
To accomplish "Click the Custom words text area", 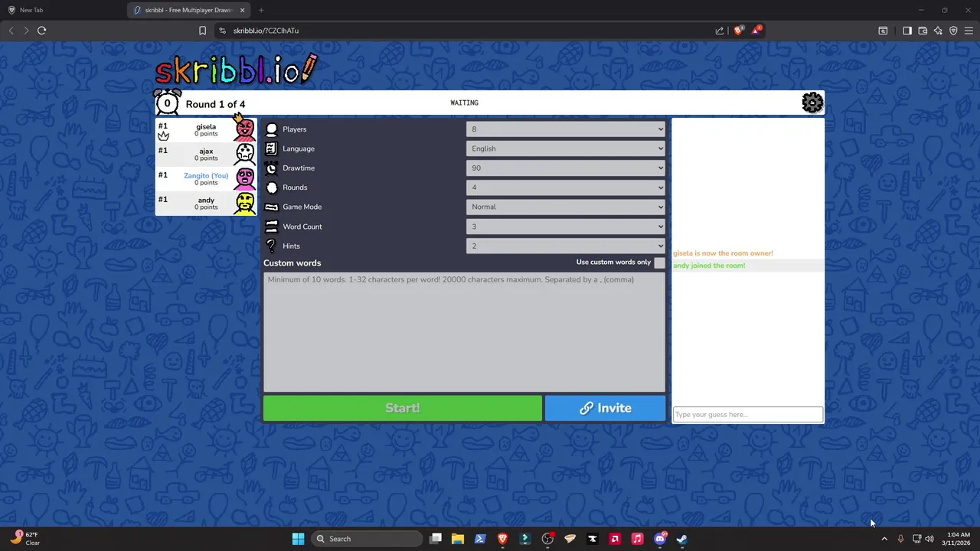I will click(x=465, y=331).
